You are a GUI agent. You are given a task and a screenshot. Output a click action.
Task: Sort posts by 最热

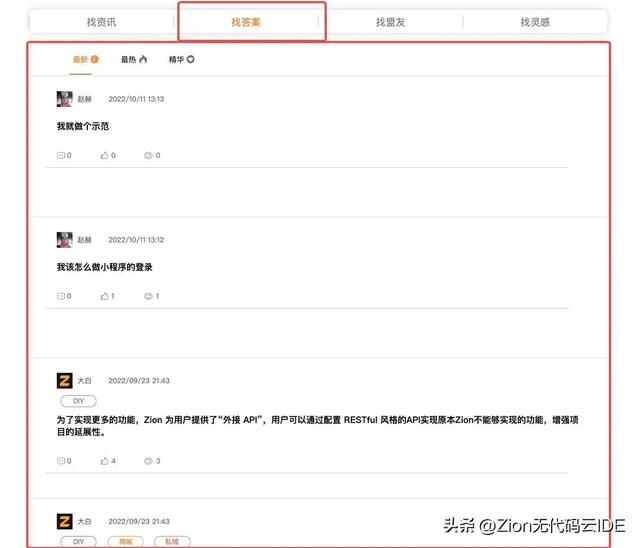133,59
